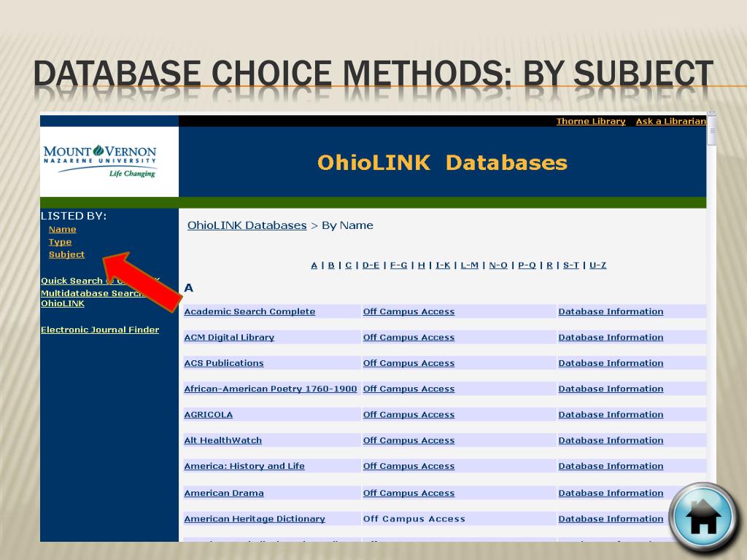Open Academic Search Complete database
Viewport: 747px width, 560px height.
point(249,311)
